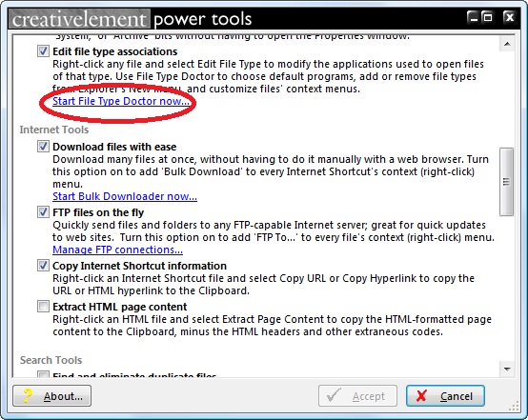Click the vertical scrollbar thumb
The height and width of the screenshot is (420, 528).
(x=506, y=182)
